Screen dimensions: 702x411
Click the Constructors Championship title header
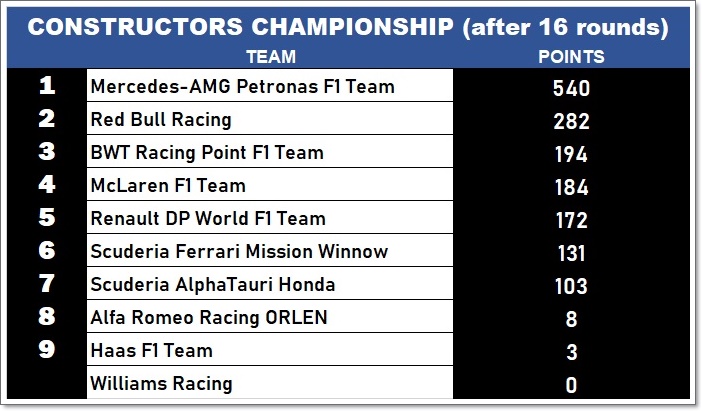(x=348, y=27)
